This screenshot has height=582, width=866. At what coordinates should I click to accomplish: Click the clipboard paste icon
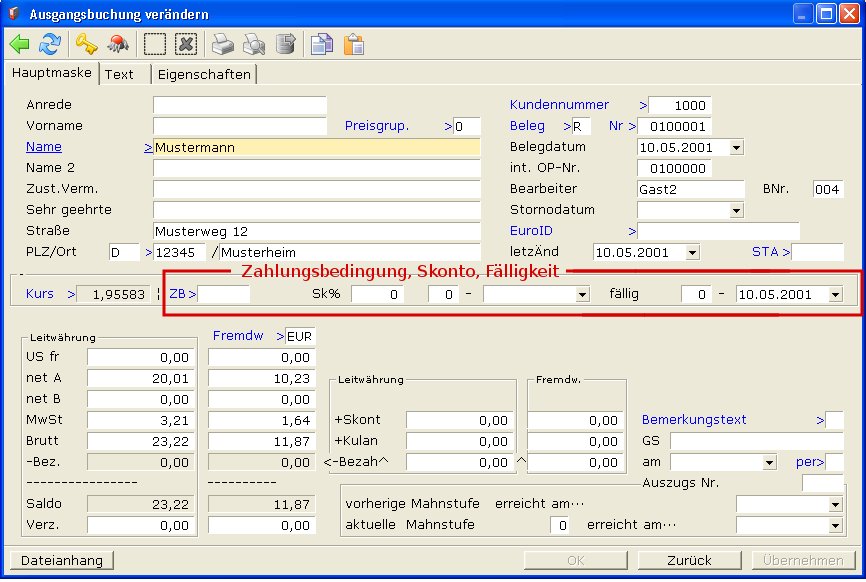[x=353, y=44]
